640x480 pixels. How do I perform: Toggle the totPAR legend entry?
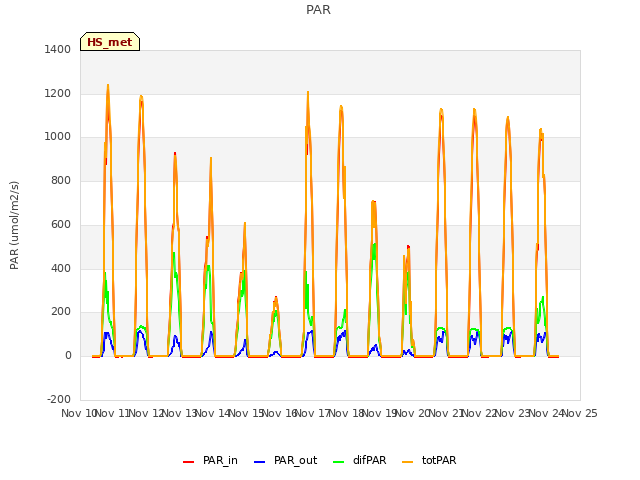[x=429, y=460]
